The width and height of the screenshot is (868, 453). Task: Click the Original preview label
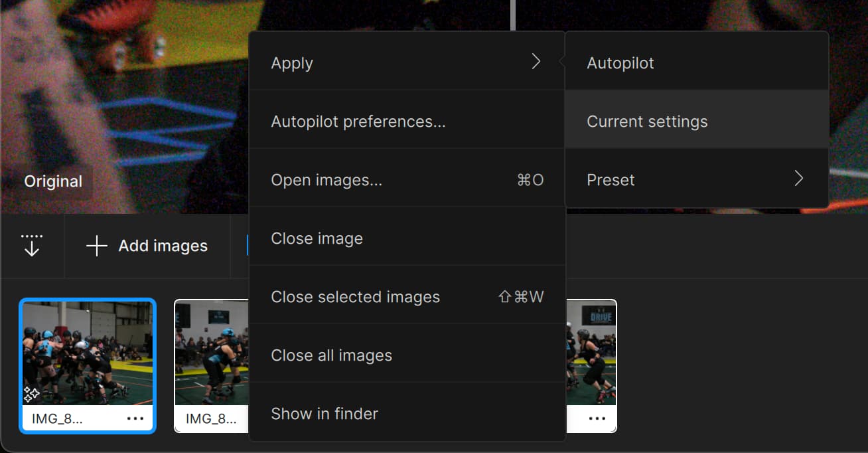click(x=52, y=180)
